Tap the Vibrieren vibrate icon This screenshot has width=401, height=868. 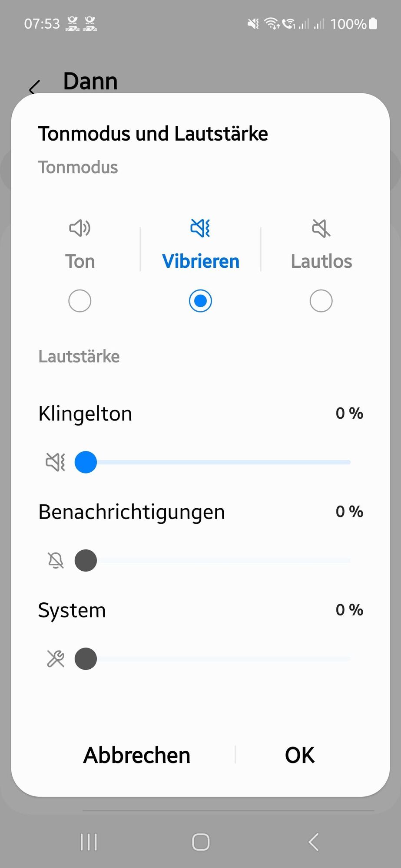point(200,228)
